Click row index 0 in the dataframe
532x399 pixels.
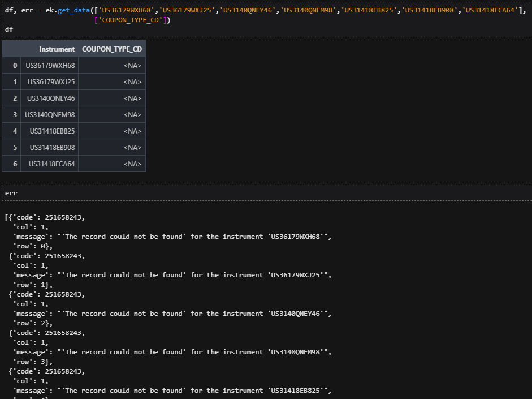[x=11, y=66]
